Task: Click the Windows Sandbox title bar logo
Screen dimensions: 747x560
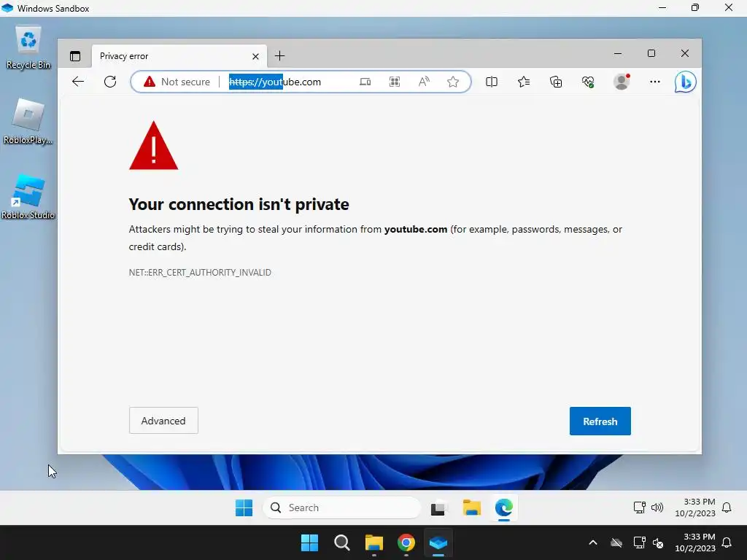Action: [x=7, y=8]
